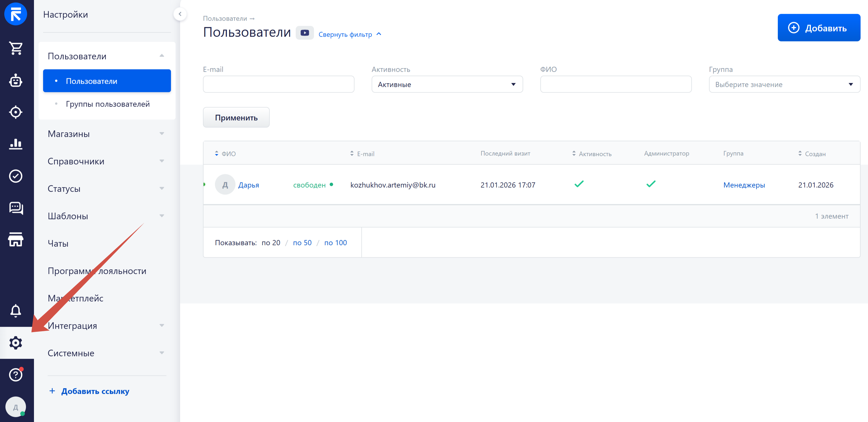Open the storefront icon in sidebar
The width and height of the screenshot is (868, 422).
[x=16, y=239]
